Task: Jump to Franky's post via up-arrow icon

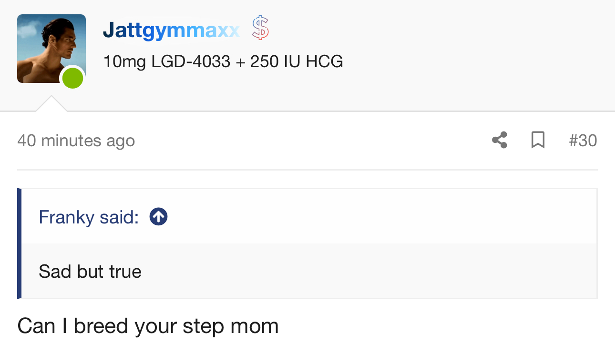Action: [158, 217]
